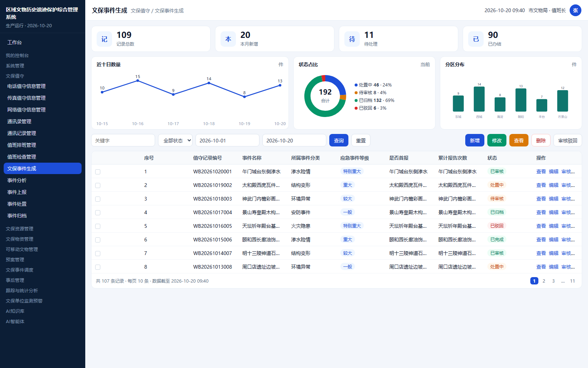Check the box for row WB20261017004
Screen dimensions: 588x368
[98, 213]
